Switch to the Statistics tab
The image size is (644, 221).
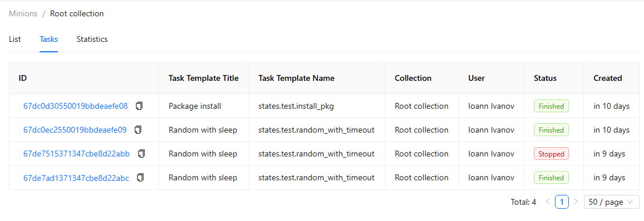(x=92, y=40)
